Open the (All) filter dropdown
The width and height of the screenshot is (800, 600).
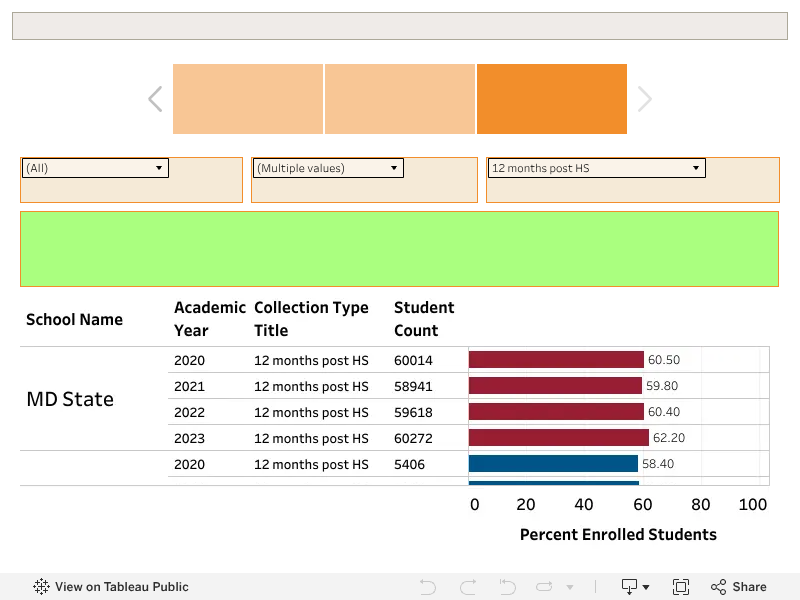[x=95, y=168]
